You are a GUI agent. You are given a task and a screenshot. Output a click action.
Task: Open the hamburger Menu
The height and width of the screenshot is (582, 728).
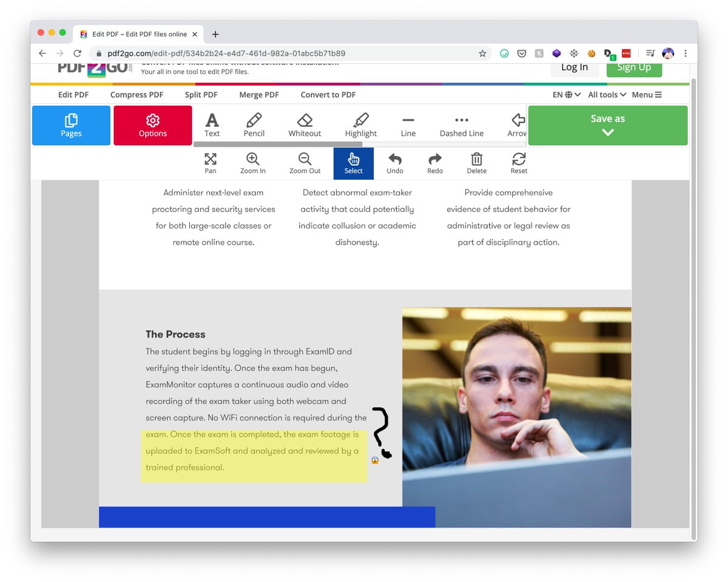point(647,95)
